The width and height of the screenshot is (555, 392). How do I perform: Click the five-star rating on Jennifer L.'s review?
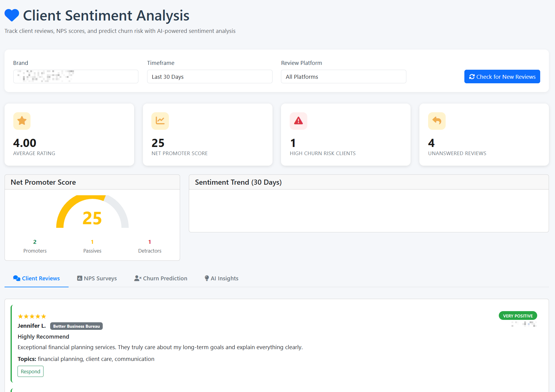(31, 316)
